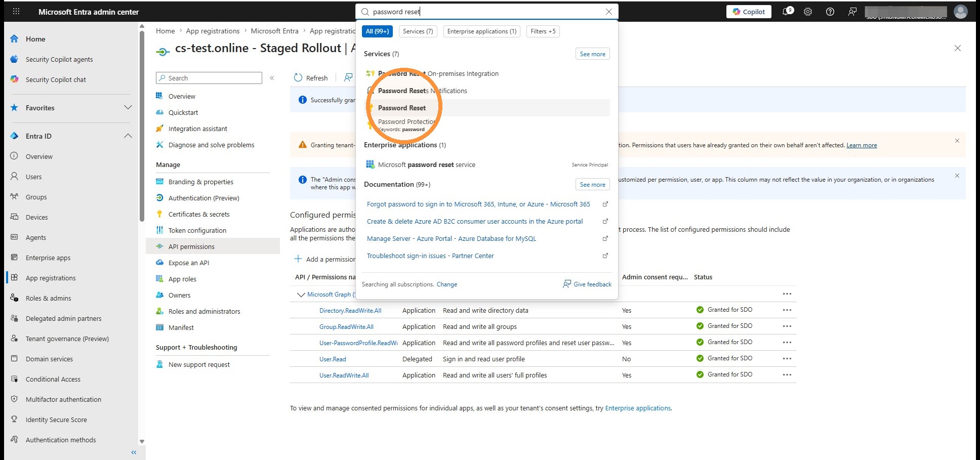Open the settings gear icon
980x460 pixels.
808,12
